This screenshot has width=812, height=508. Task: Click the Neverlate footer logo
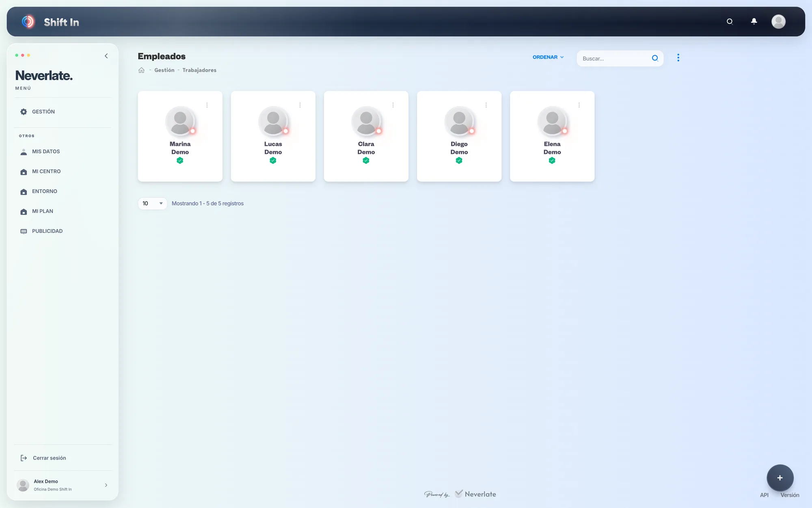[x=475, y=494]
